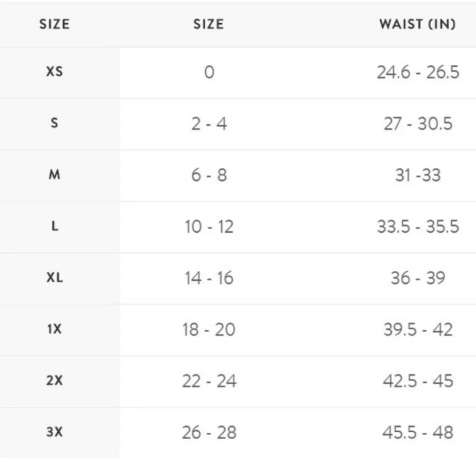Click the 1X size label
The width and height of the screenshot is (476, 476).
pyautogui.click(x=54, y=329)
